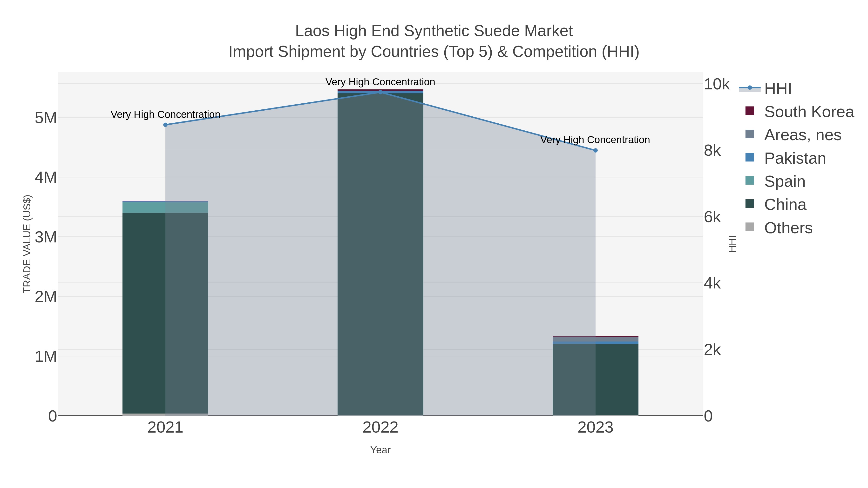Click the 2M trade value tick

pos(46,297)
